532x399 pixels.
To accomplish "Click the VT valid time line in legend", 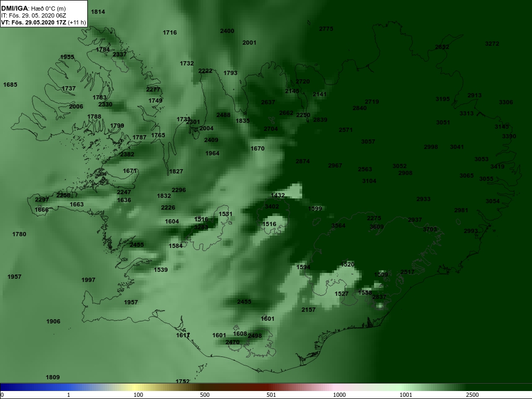I will coord(44,22).
